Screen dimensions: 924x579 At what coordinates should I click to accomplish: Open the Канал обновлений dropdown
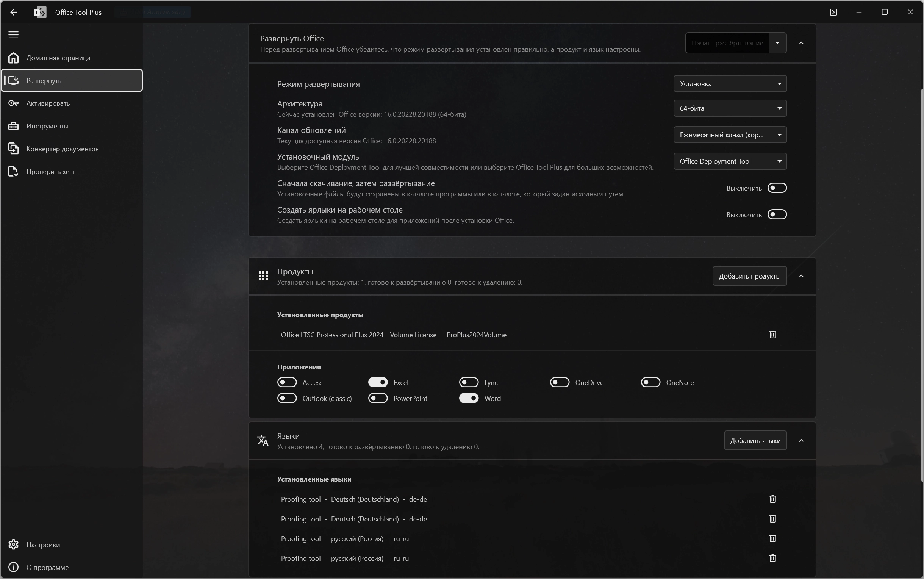click(730, 135)
